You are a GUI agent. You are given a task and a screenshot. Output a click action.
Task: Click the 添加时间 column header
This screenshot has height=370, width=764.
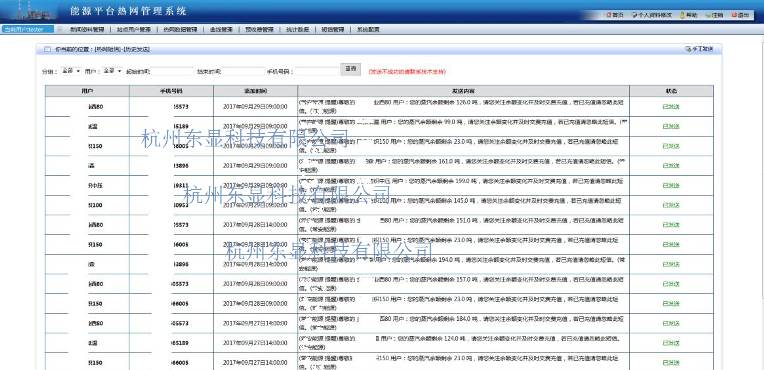tap(255, 91)
